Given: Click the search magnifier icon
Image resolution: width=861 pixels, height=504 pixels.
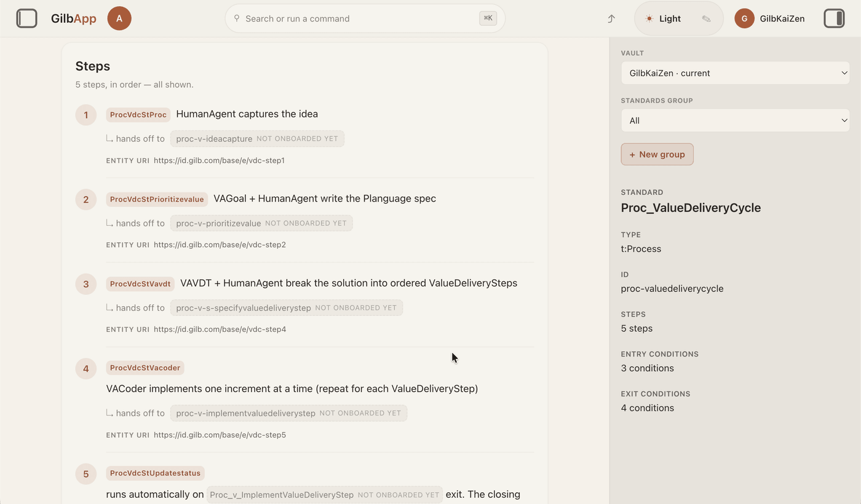Looking at the screenshot, I should point(237,18).
